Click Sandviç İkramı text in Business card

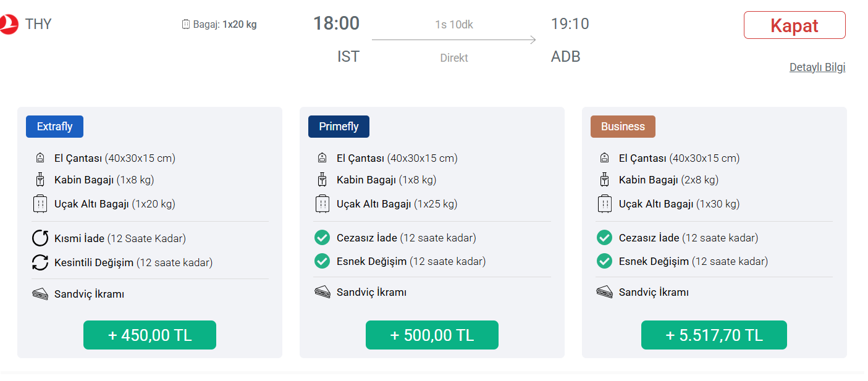(x=654, y=292)
